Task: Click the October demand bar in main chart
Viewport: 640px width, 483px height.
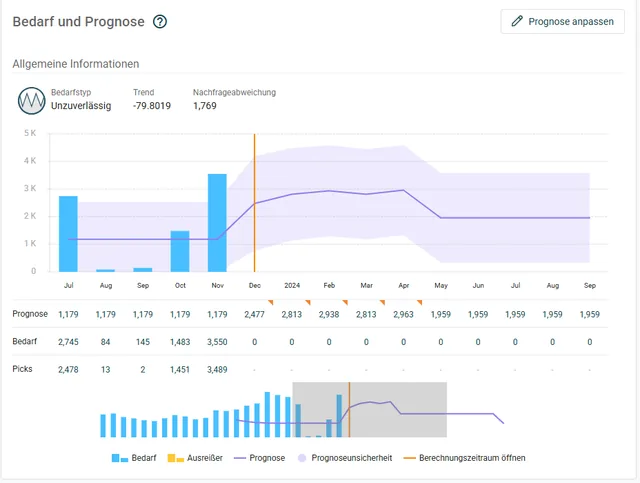Action: 180,252
